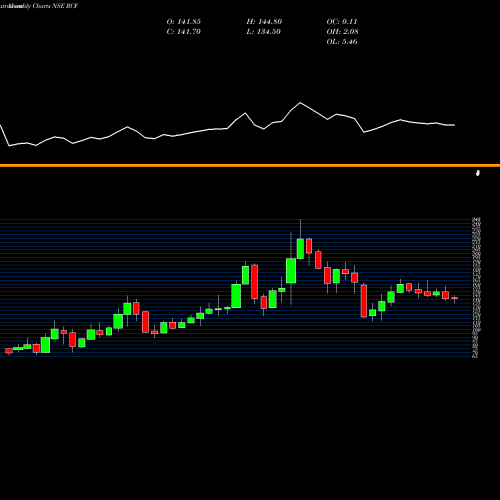
Task: Select the low value 'L: 134.50'
Action: click(264, 32)
